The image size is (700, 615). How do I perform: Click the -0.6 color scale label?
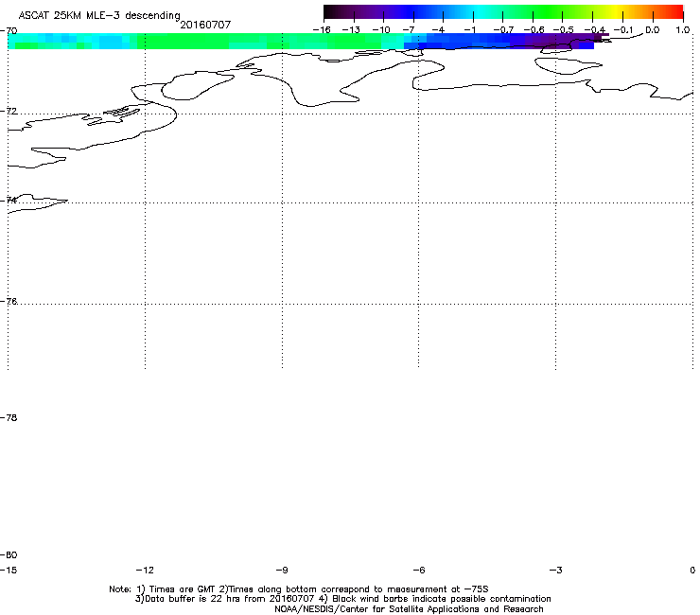click(534, 30)
